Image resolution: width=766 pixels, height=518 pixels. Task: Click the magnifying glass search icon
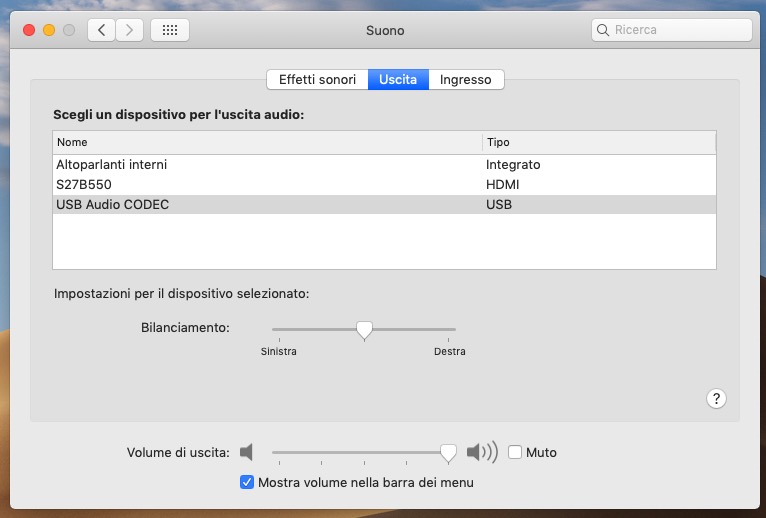(603, 30)
